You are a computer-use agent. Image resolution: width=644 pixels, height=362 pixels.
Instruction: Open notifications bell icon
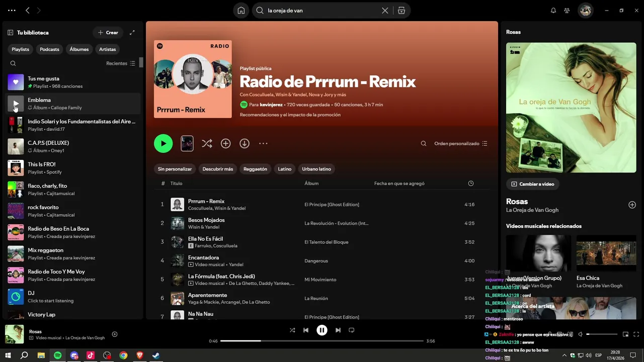click(553, 11)
